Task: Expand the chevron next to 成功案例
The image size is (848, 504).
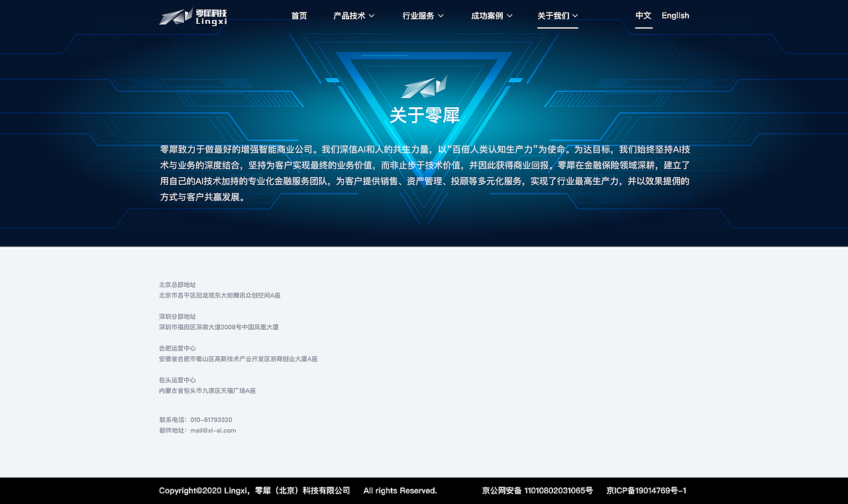Action: 509,15
